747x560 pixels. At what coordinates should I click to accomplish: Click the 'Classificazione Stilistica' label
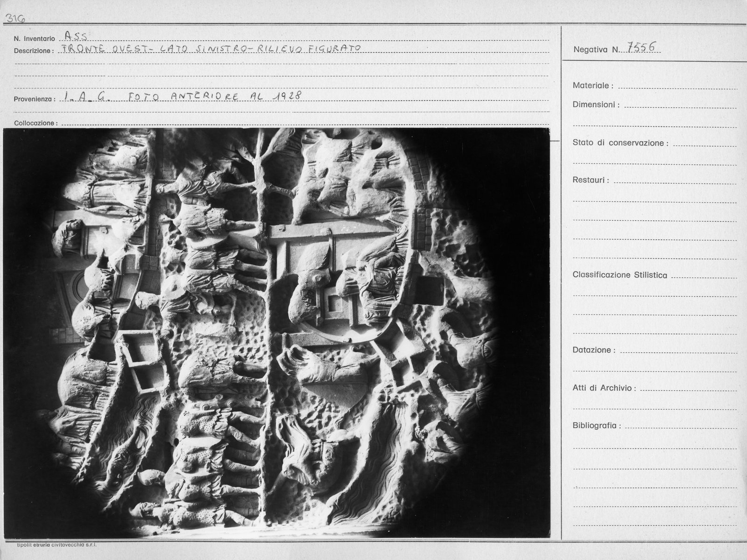pyautogui.click(x=620, y=275)
